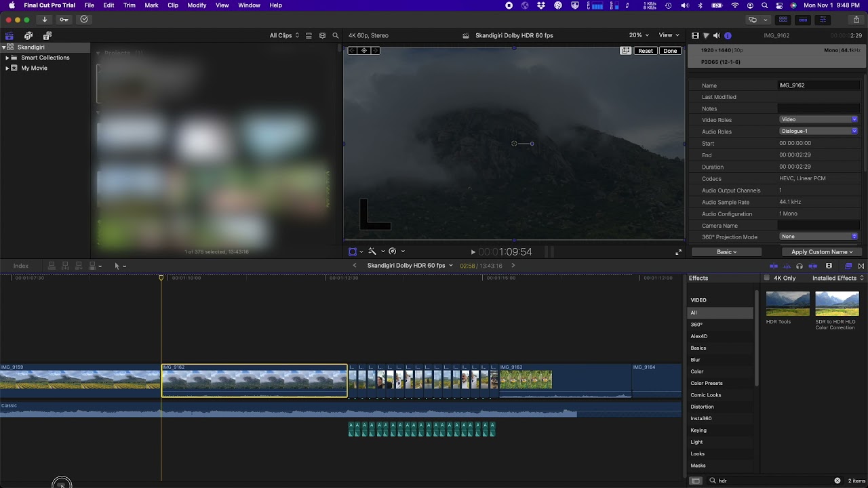Viewport: 868px width, 488px height.
Task: Open the Basic metadata view menu
Action: click(727, 252)
